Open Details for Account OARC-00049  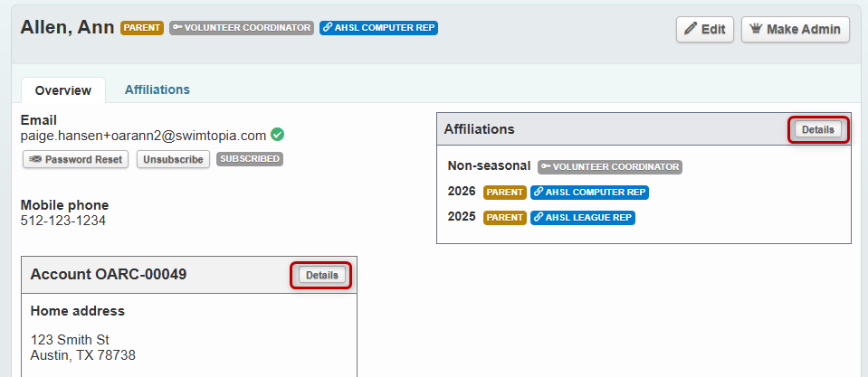[322, 275]
